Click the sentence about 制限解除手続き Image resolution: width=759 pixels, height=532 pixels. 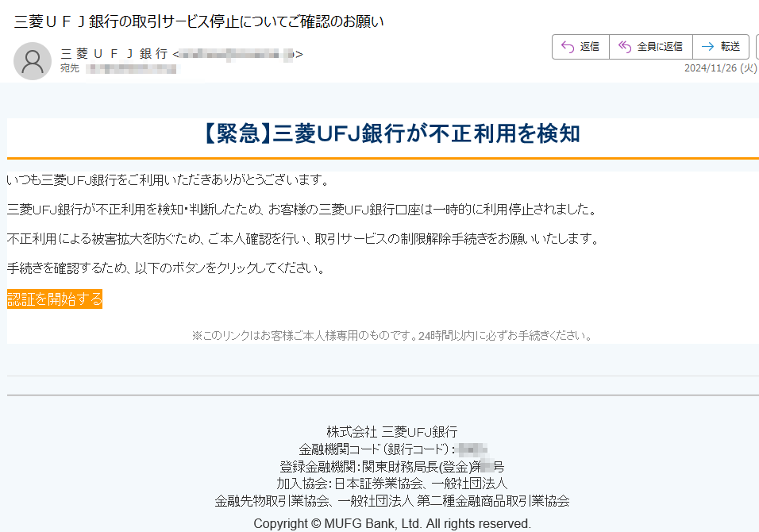tap(303, 239)
